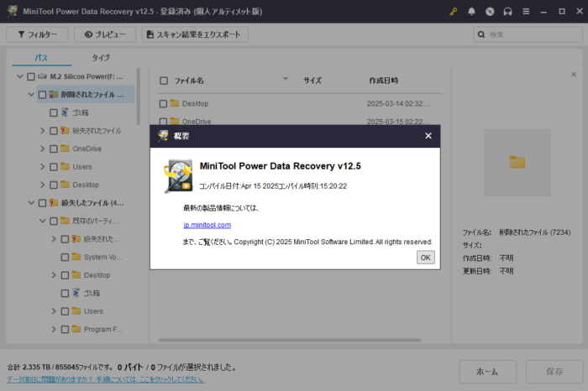Image resolution: width=588 pixels, height=391 pixels.
Task: Open the data recovery help link at bottom
Action: (x=106, y=379)
